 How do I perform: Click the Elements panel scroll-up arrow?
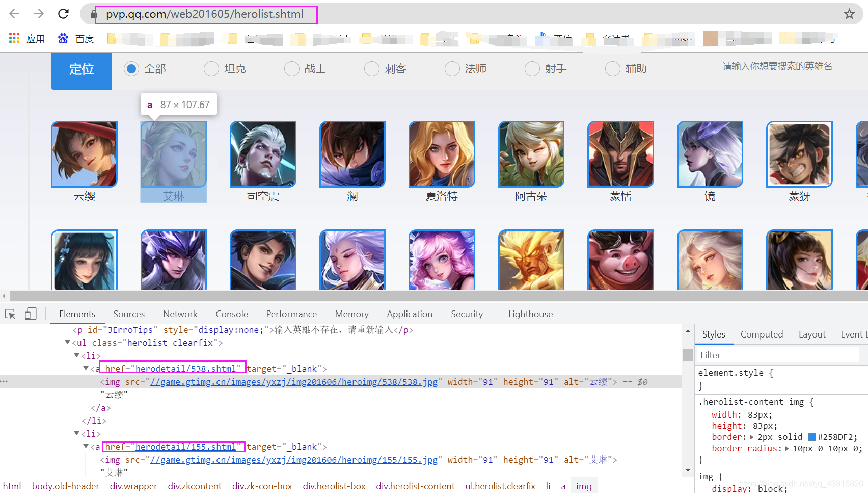pos(688,331)
